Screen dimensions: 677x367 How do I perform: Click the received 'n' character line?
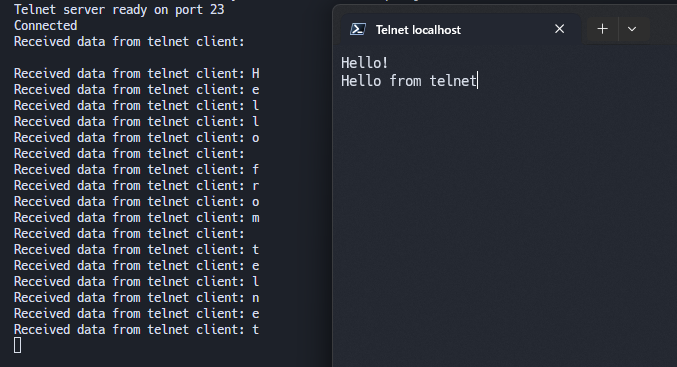[x=136, y=297]
